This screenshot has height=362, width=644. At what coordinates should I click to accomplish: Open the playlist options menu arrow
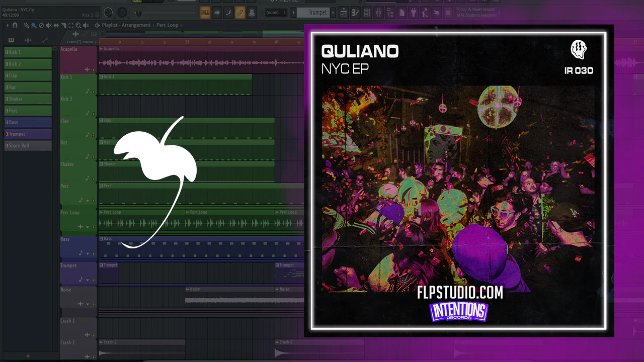(x=9, y=25)
